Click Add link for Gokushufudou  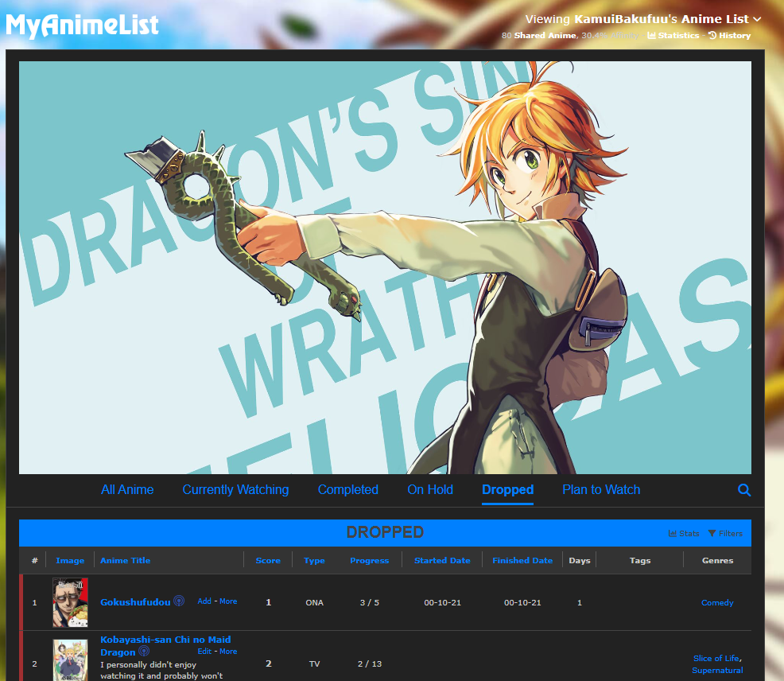pyautogui.click(x=204, y=601)
